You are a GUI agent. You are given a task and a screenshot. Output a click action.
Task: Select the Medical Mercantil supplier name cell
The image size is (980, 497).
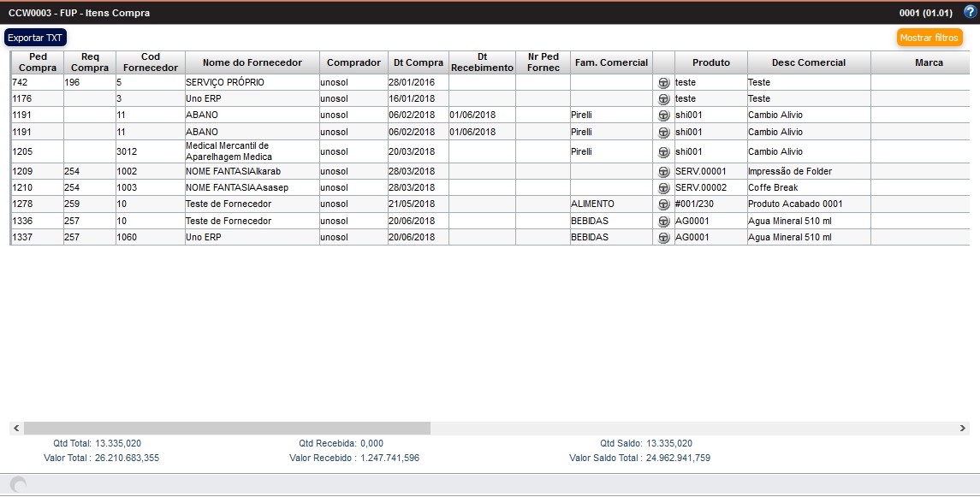252,151
